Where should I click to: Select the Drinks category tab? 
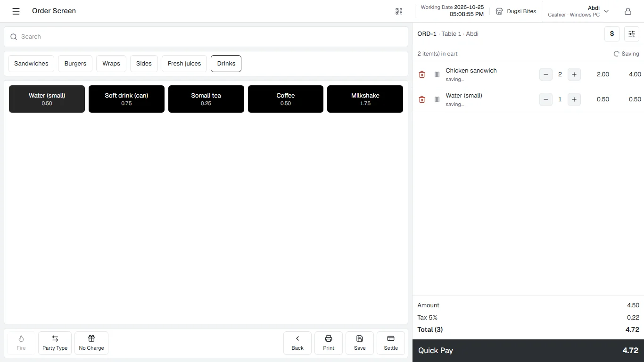(226, 64)
